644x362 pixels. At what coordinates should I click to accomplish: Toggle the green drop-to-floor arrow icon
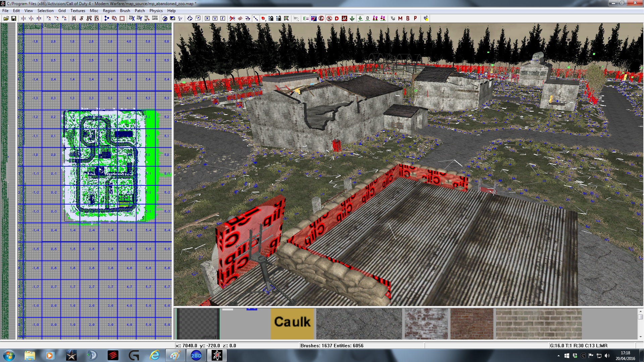[x=360, y=18]
